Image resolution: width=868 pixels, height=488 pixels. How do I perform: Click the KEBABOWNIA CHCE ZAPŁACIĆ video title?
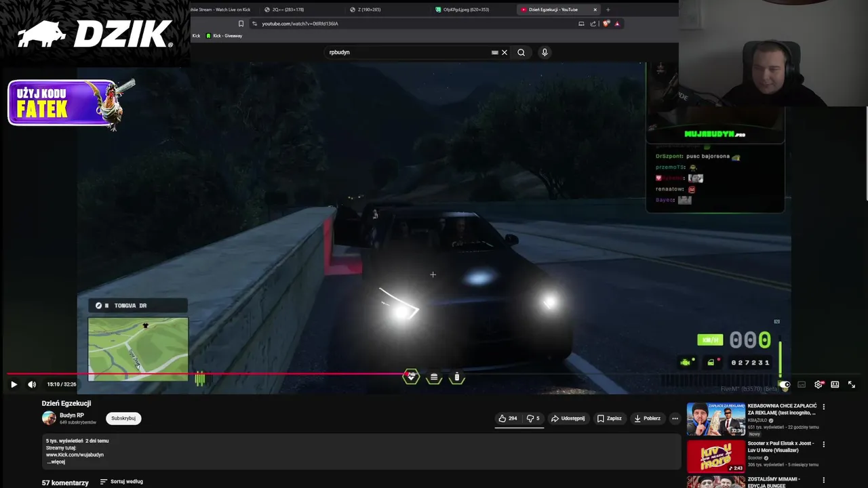[x=782, y=409]
